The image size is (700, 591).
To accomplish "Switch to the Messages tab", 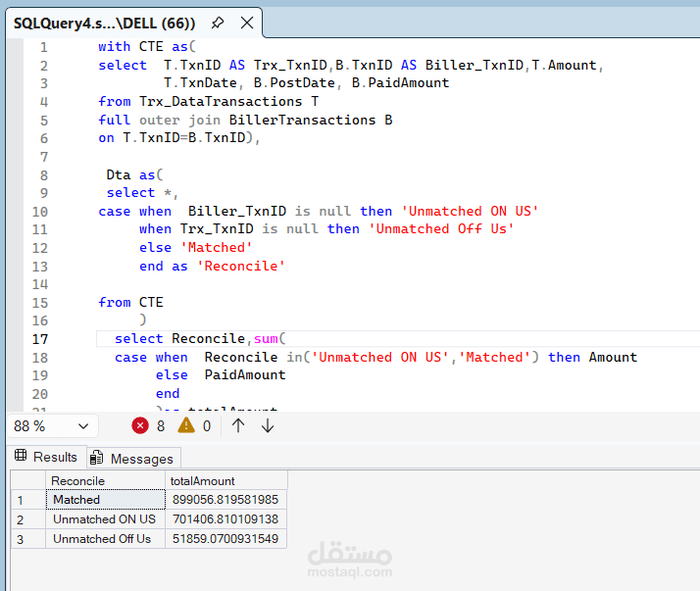I will [x=133, y=459].
